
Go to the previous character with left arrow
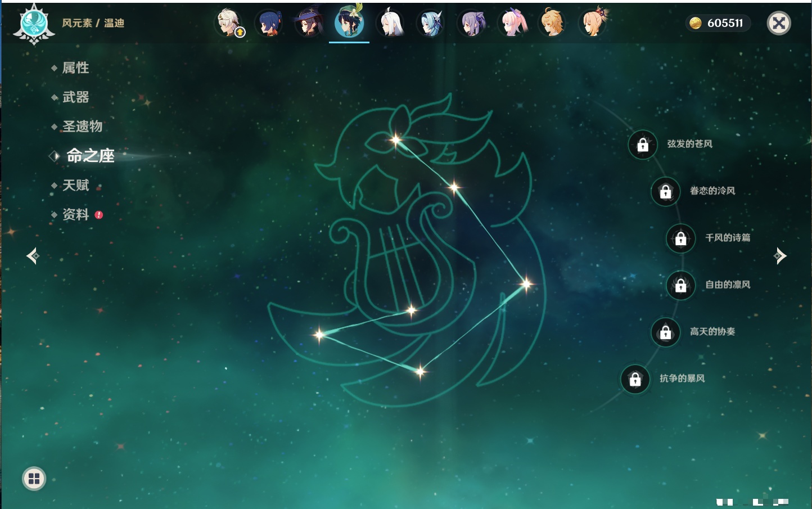tap(33, 256)
